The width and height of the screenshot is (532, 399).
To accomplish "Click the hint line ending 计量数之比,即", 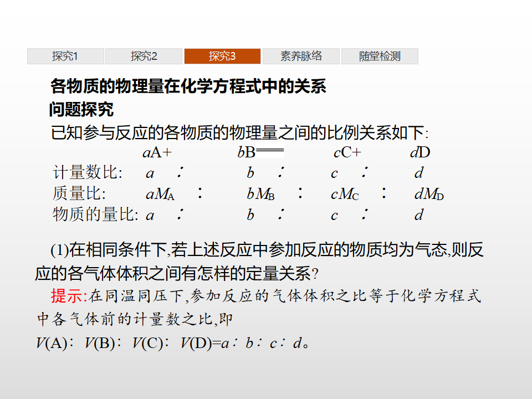I will click(x=135, y=319).
